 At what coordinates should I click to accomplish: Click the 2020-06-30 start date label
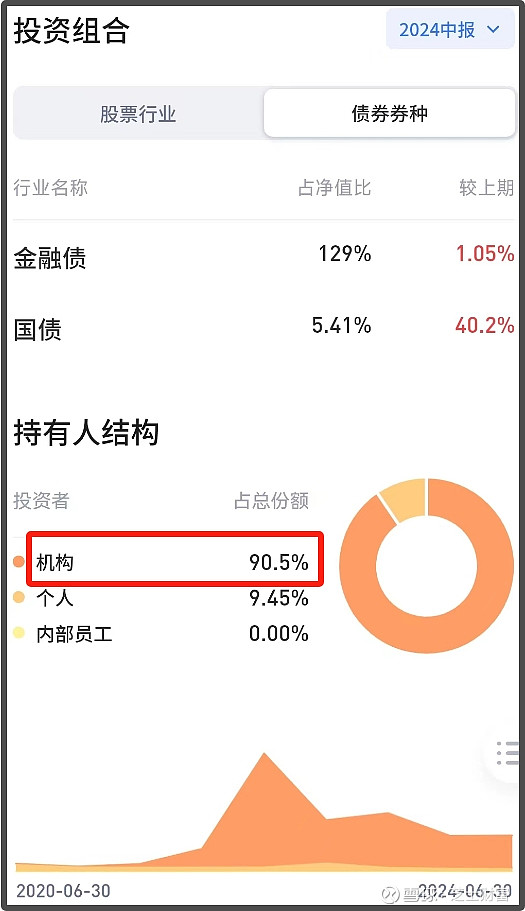(x=63, y=890)
